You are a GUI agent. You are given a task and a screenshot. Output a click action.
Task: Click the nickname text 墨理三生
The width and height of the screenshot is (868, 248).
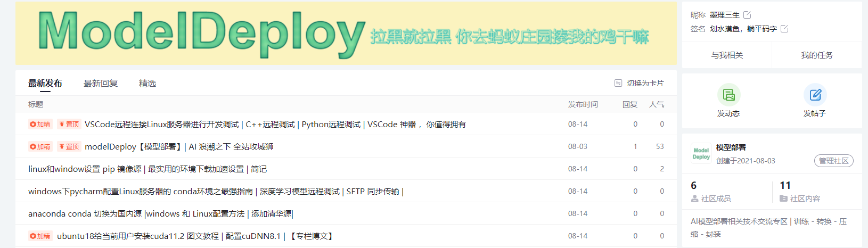[x=725, y=15]
